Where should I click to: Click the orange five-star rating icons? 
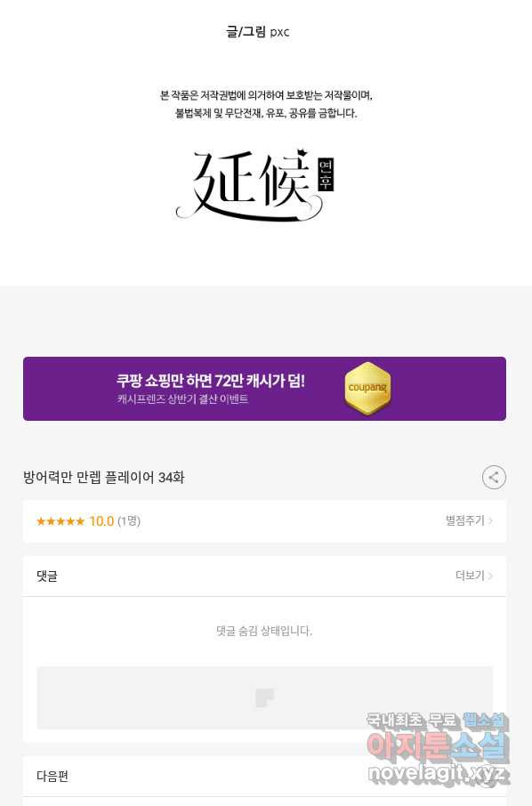point(60,521)
